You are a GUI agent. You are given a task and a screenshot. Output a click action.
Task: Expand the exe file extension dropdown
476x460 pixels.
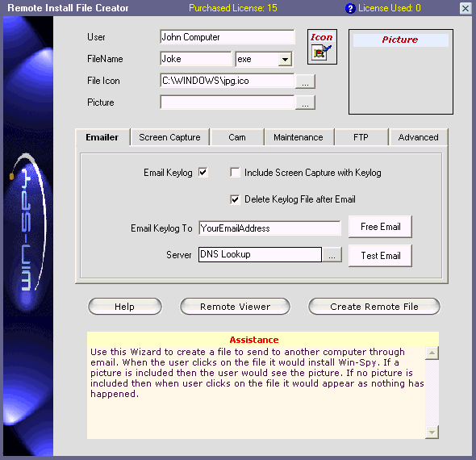click(285, 59)
